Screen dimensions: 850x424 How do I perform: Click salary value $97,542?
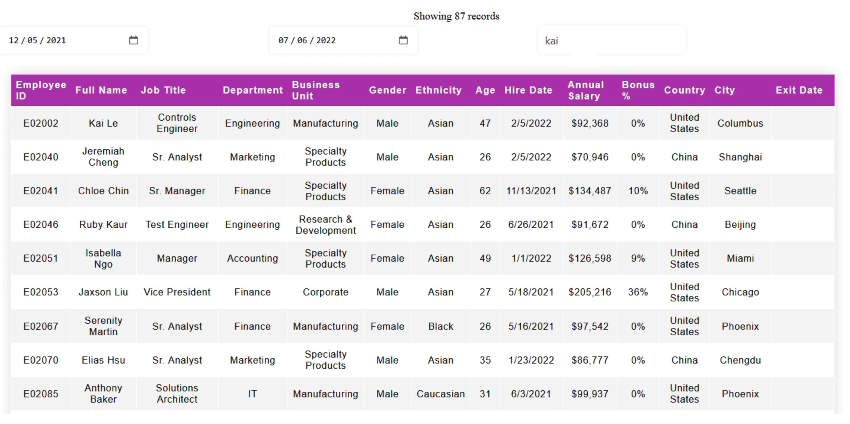(x=590, y=326)
